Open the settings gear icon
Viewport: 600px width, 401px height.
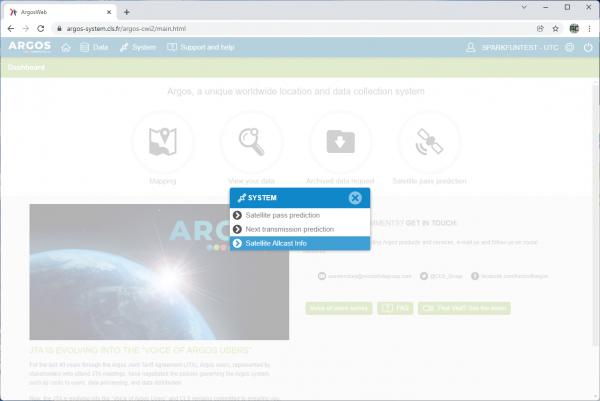pyautogui.click(x=569, y=47)
